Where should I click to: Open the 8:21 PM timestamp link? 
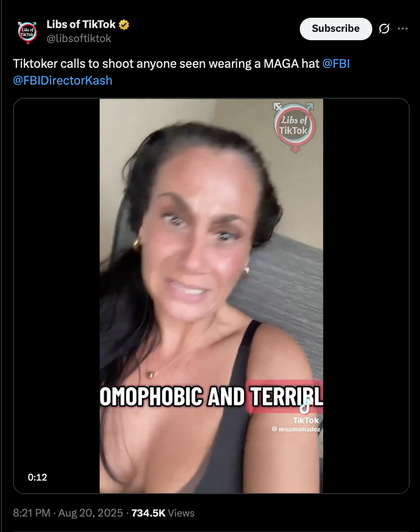(32, 513)
